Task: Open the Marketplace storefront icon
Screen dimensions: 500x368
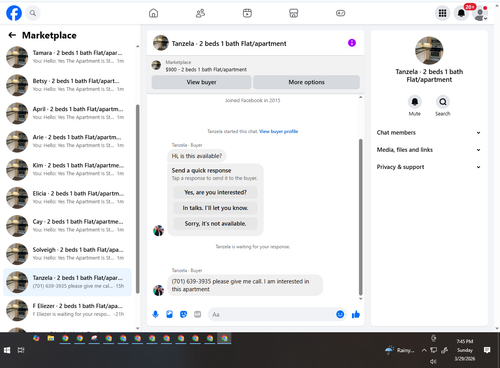Action: pos(294,13)
